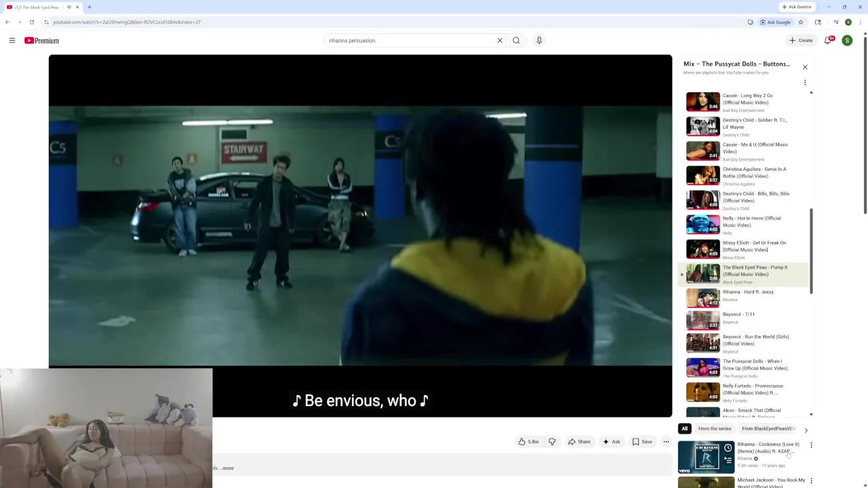Select current Black Eyed Peas - Pump It
Image resolution: width=868 pixels, height=488 pixels.
tap(745, 274)
